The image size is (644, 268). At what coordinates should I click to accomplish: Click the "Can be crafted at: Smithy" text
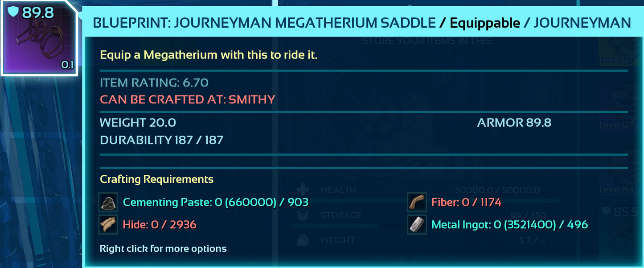tap(187, 99)
